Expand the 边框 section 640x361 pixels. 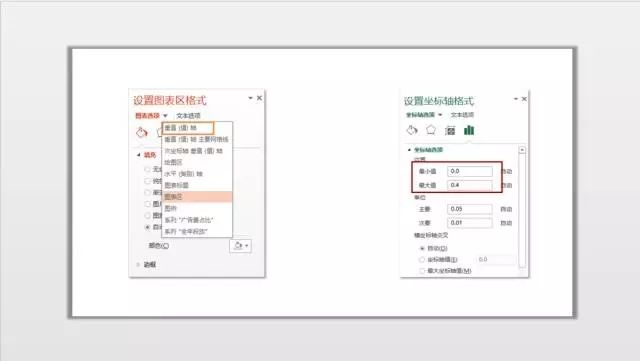click(138, 265)
